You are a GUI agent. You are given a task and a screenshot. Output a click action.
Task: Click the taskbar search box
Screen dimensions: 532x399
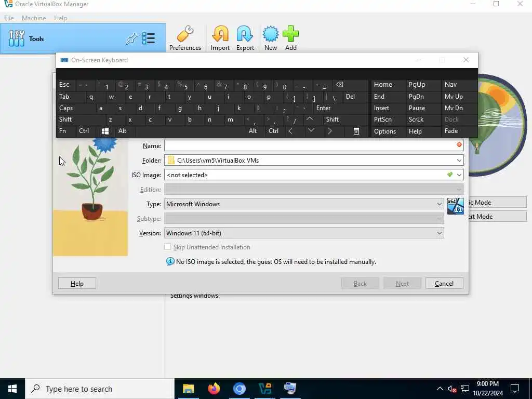pos(99,389)
